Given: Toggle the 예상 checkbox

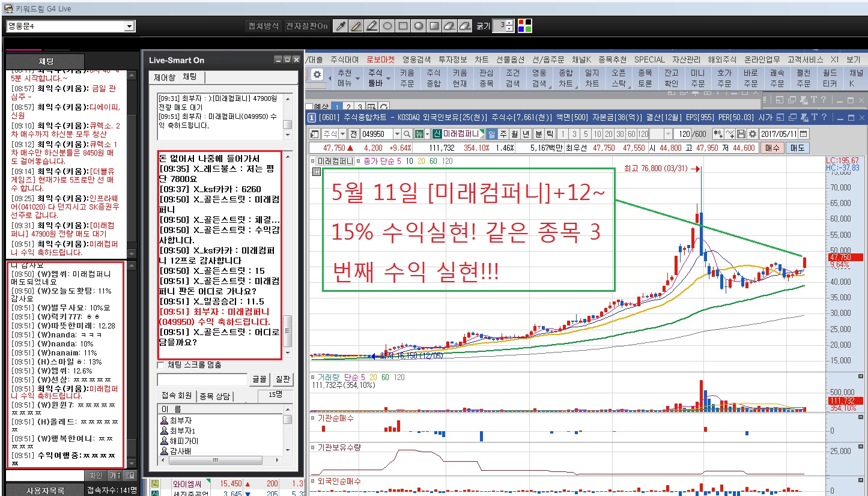Looking at the screenshot, I should 310,107.
